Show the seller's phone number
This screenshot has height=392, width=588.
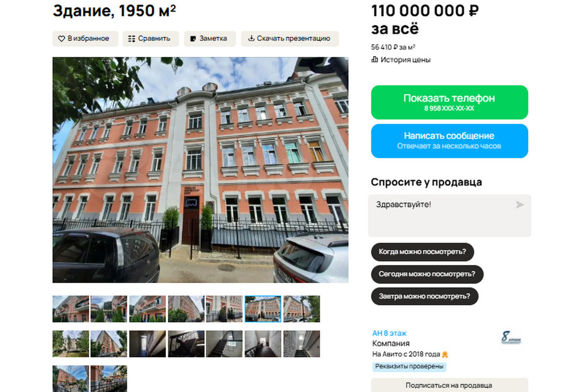click(449, 102)
